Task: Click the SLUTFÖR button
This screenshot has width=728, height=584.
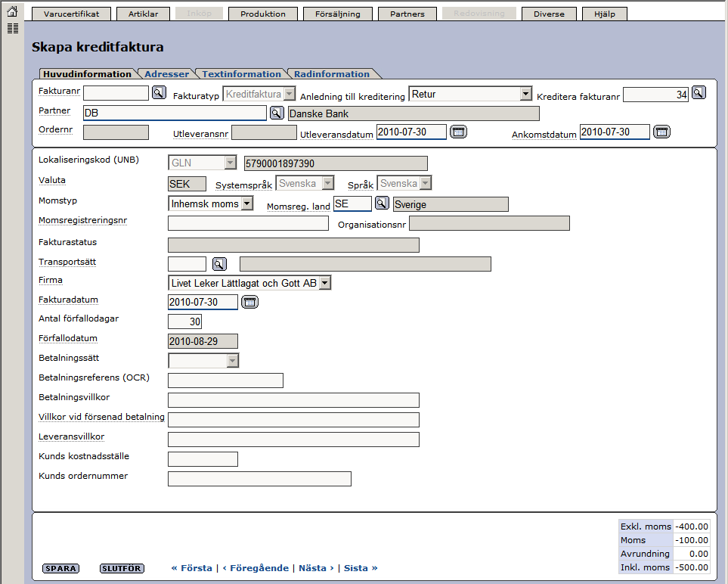Action: (x=122, y=568)
